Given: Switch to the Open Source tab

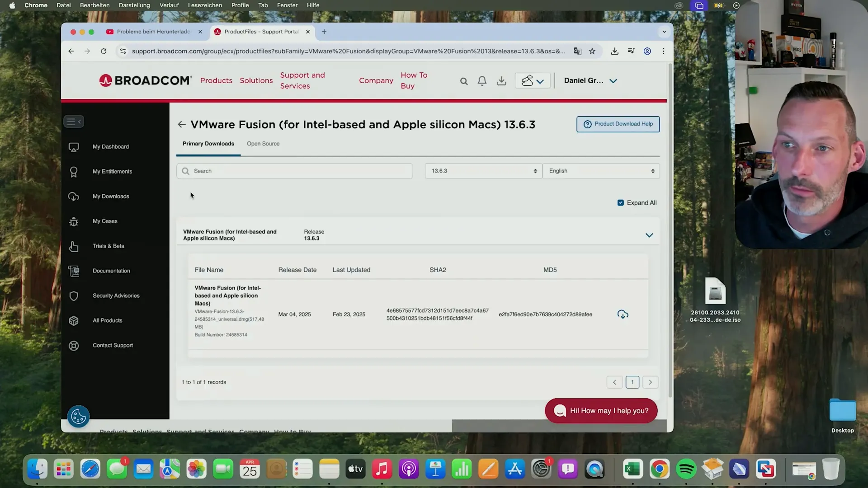Looking at the screenshot, I should coord(263,144).
